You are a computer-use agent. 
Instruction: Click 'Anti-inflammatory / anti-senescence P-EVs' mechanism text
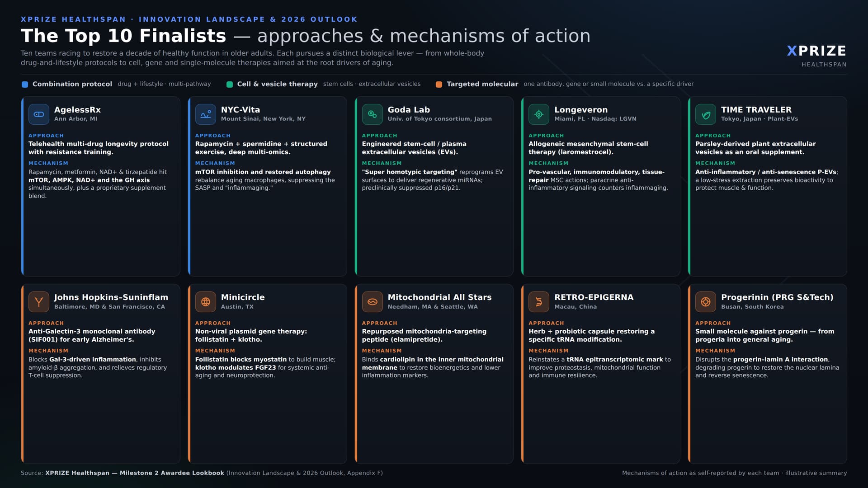click(x=766, y=172)
